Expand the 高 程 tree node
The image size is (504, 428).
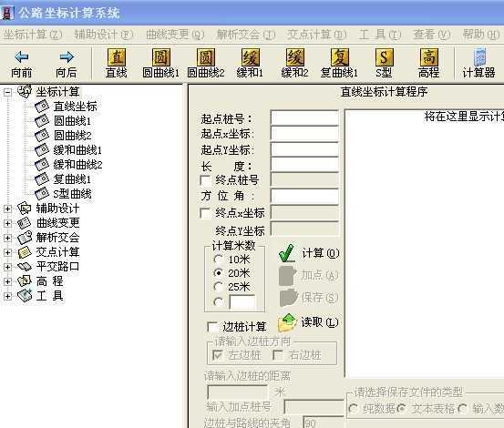pyautogui.click(x=7, y=281)
